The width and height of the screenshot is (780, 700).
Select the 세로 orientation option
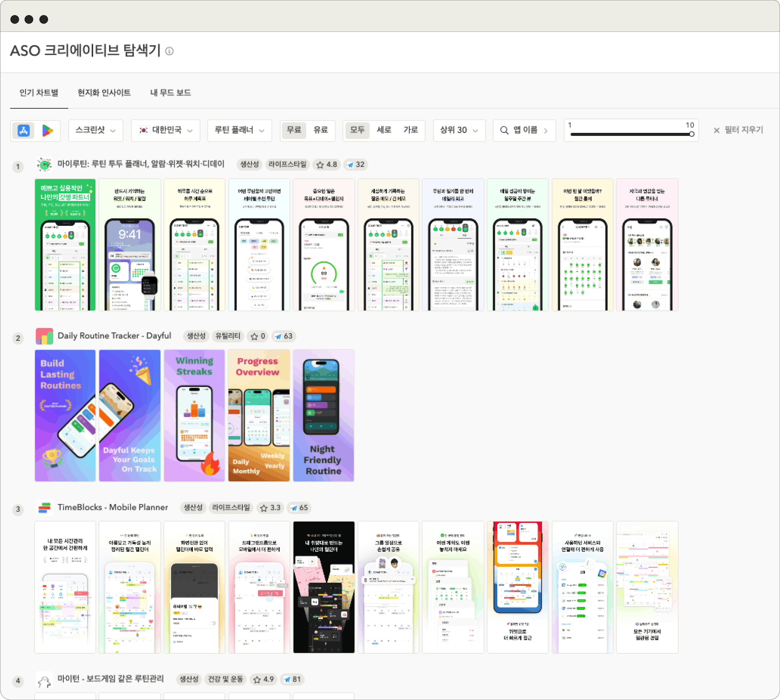[x=384, y=130]
